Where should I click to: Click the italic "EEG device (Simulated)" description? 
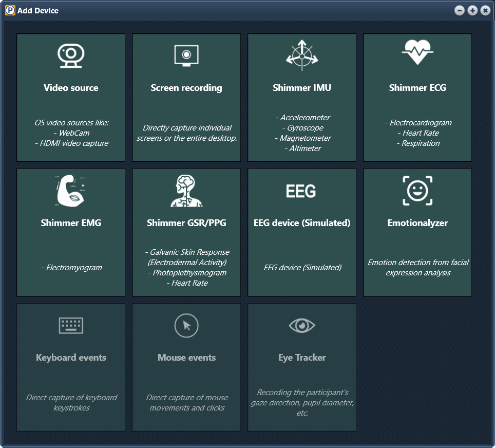coord(303,268)
